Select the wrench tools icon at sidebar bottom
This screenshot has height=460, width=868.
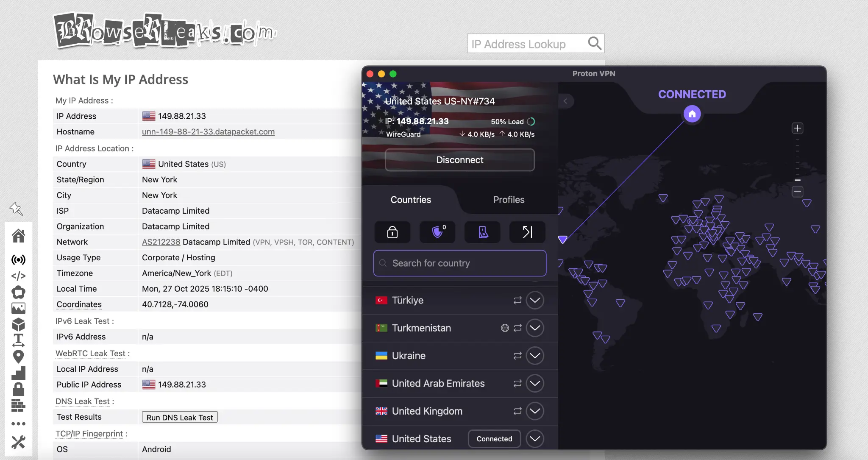[19, 443]
